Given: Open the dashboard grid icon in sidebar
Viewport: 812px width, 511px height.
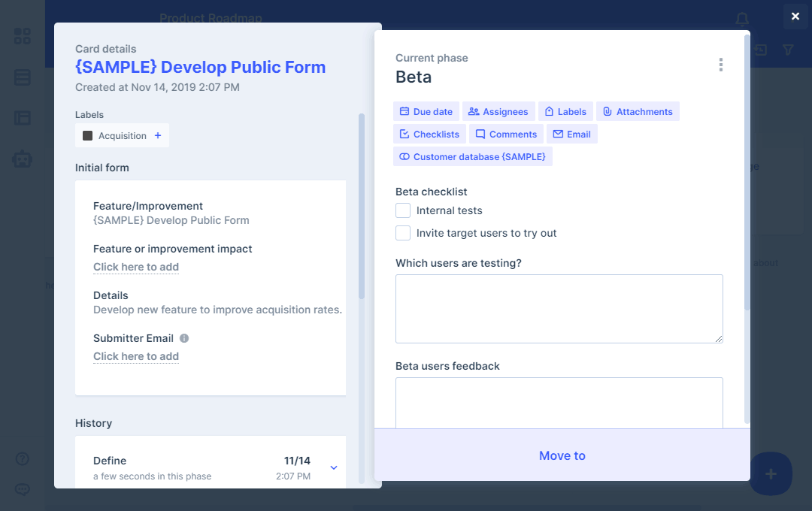Looking at the screenshot, I should [23, 36].
